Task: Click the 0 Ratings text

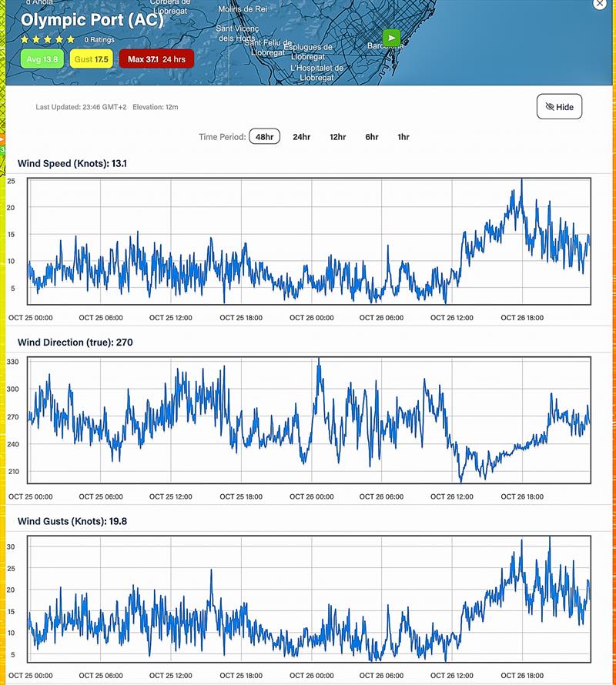Action: pos(99,40)
